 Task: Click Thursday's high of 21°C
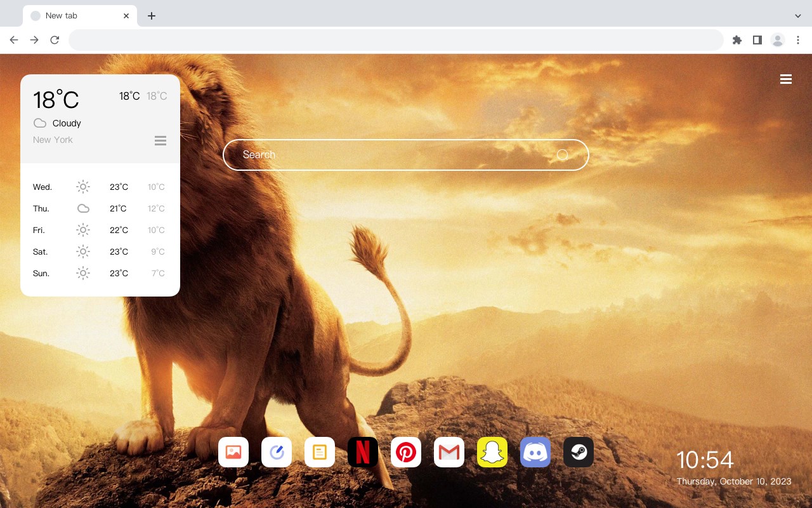pos(119,208)
